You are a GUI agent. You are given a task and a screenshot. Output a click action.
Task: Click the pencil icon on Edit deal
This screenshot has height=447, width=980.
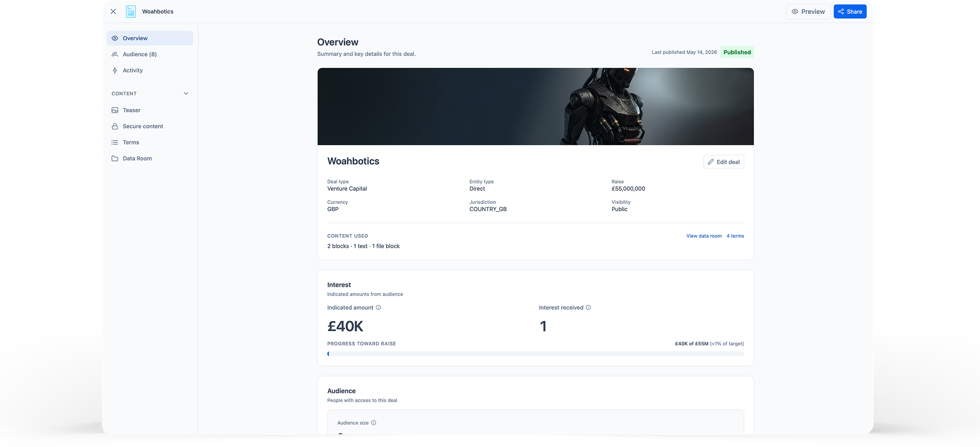click(x=711, y=162)
